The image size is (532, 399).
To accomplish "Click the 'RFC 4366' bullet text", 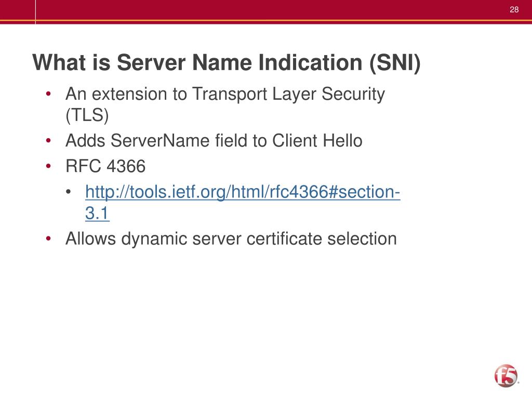I will click(x=105, y=166).
